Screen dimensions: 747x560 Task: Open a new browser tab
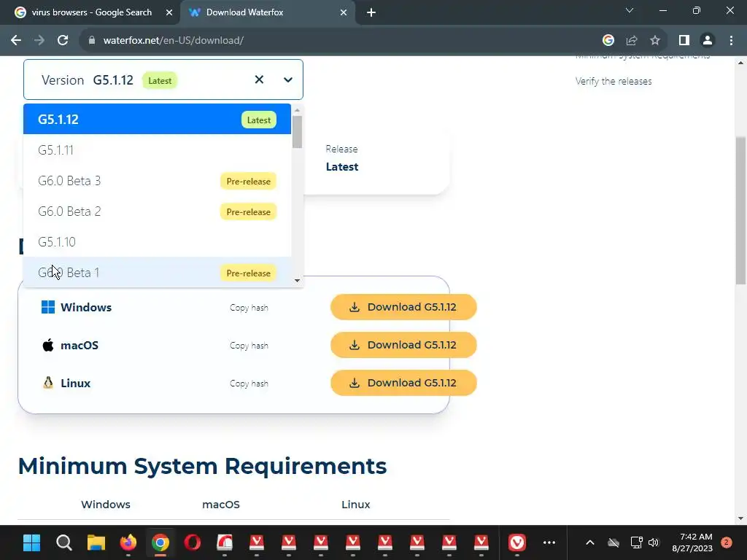(371, 12)
